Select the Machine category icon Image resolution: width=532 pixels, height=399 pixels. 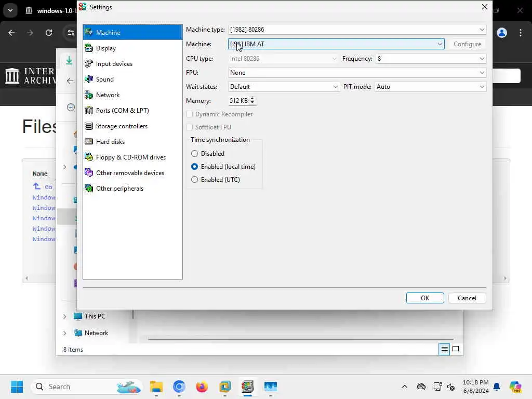click(x=89, y=32)
